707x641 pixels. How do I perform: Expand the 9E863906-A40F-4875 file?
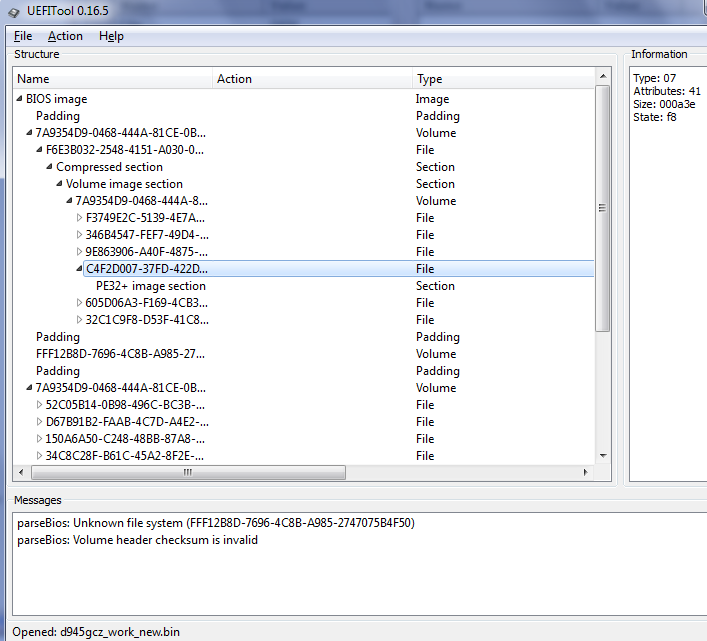click(x=79, y=252)
